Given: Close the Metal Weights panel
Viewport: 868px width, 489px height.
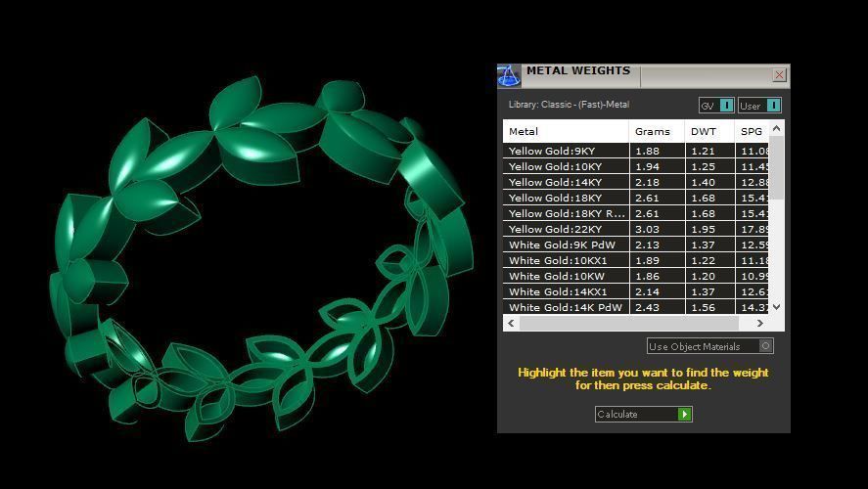Looking at the screenshot, I should [x=779, y=74].
